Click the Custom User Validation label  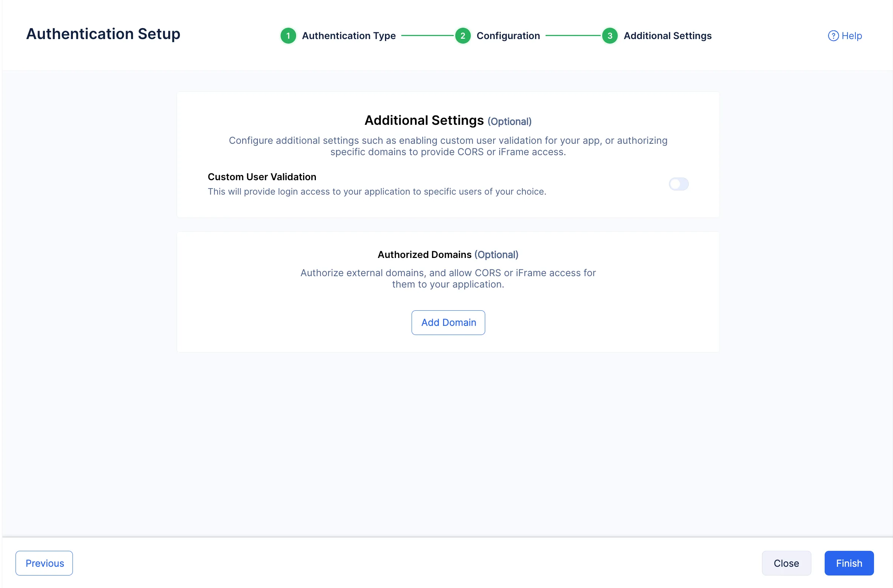262,176
